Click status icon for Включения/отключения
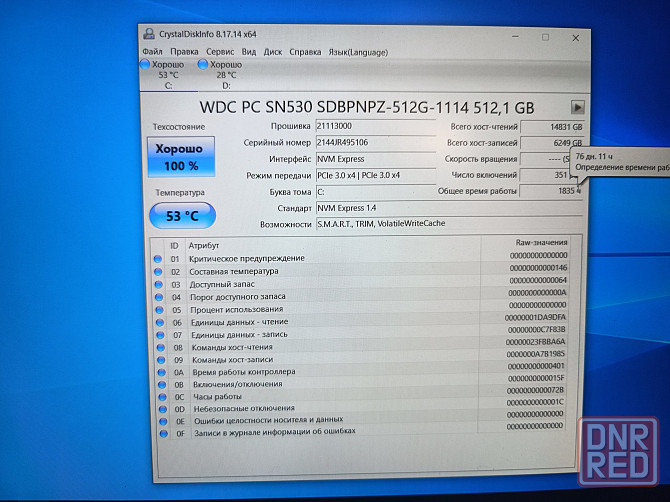The image size is (670, 502). pos(162,385)
